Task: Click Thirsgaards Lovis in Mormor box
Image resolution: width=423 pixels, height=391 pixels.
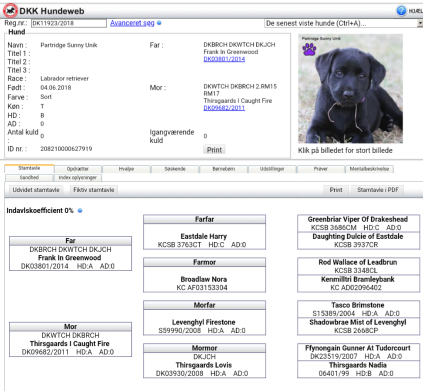Action: [x=204, y=365]
